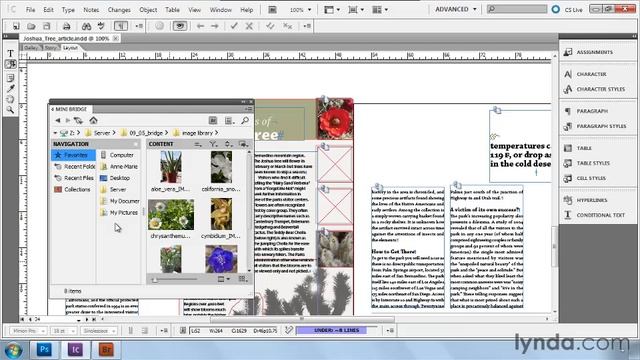Open the view options dropdown in app bar
The image size is (640, 360).
(332, 9)
